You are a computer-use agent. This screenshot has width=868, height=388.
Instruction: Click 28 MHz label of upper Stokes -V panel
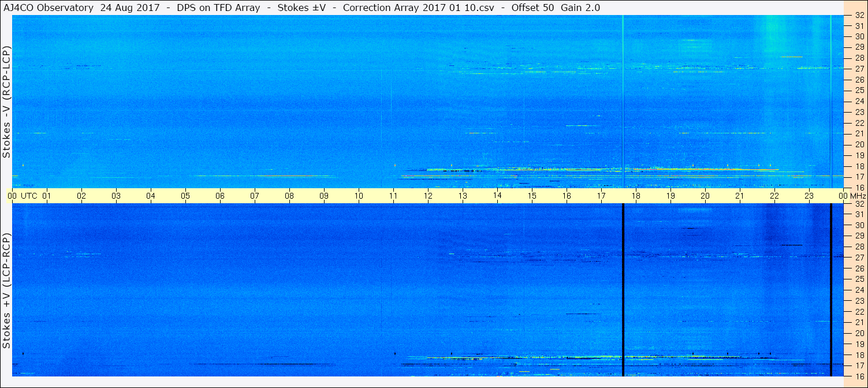pos(859,58)
